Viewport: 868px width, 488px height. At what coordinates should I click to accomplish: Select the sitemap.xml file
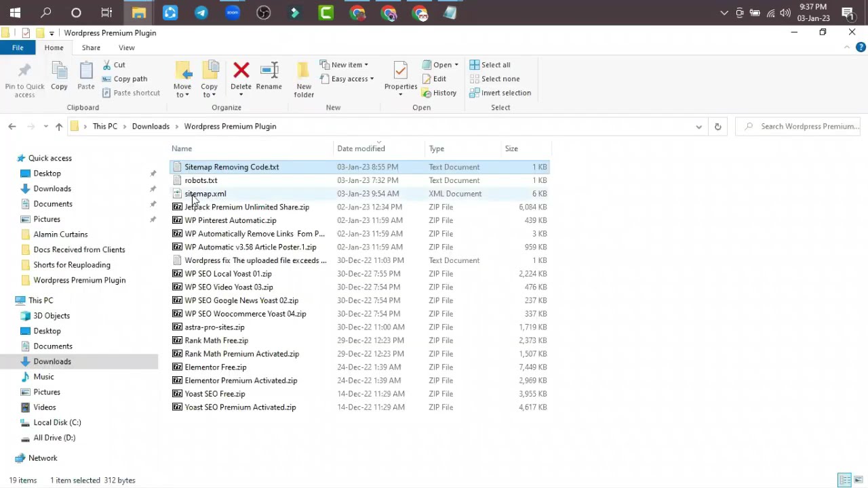point(205,194)
